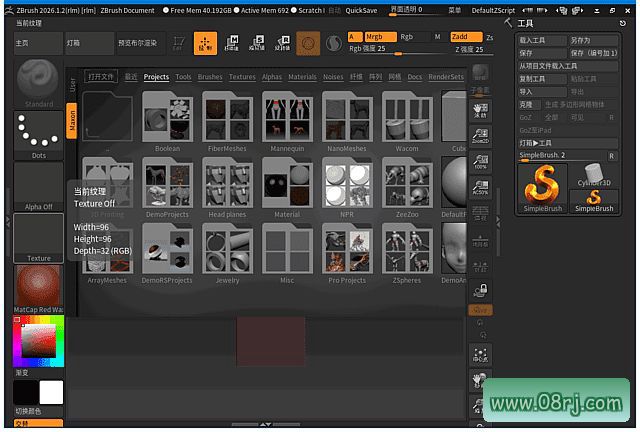The width and height of the screenshot is (640, 432).
Task: Activate the orange Draw mode icon
Action: point(204,44)
